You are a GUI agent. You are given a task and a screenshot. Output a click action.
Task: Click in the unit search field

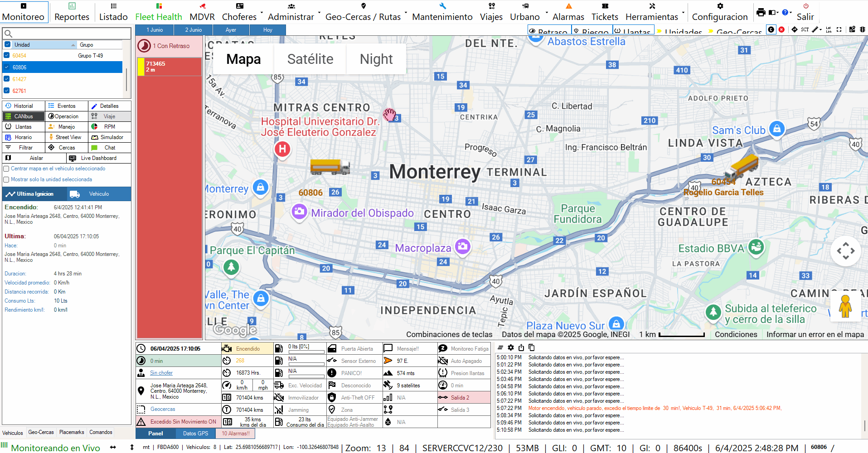click(67, 34)
